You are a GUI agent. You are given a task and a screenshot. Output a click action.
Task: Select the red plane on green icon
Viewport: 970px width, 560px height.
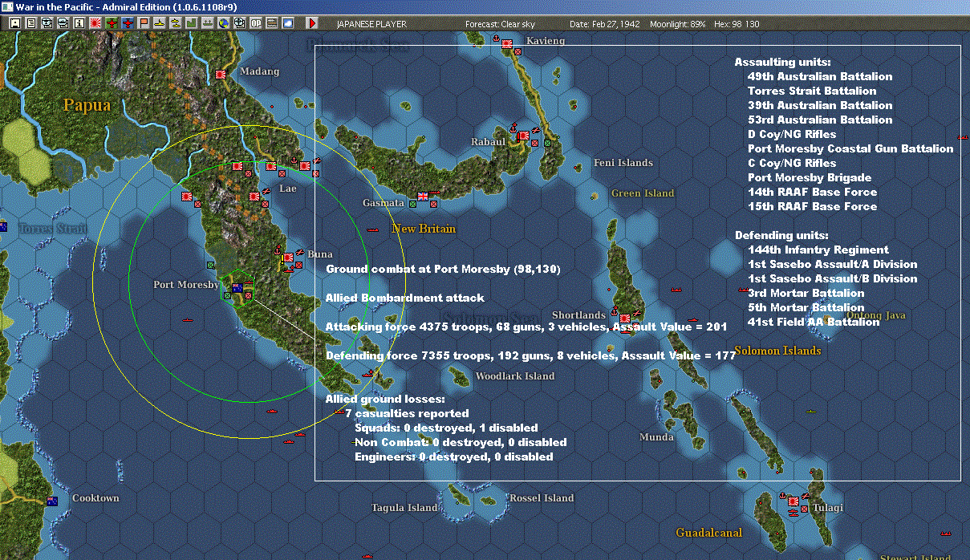point(112,23)
